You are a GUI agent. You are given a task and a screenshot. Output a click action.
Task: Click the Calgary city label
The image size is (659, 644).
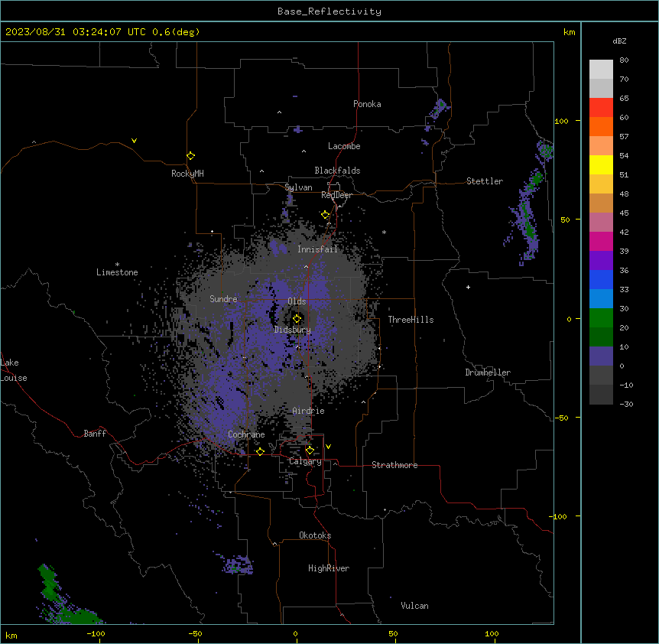click(x=305, y=461)
